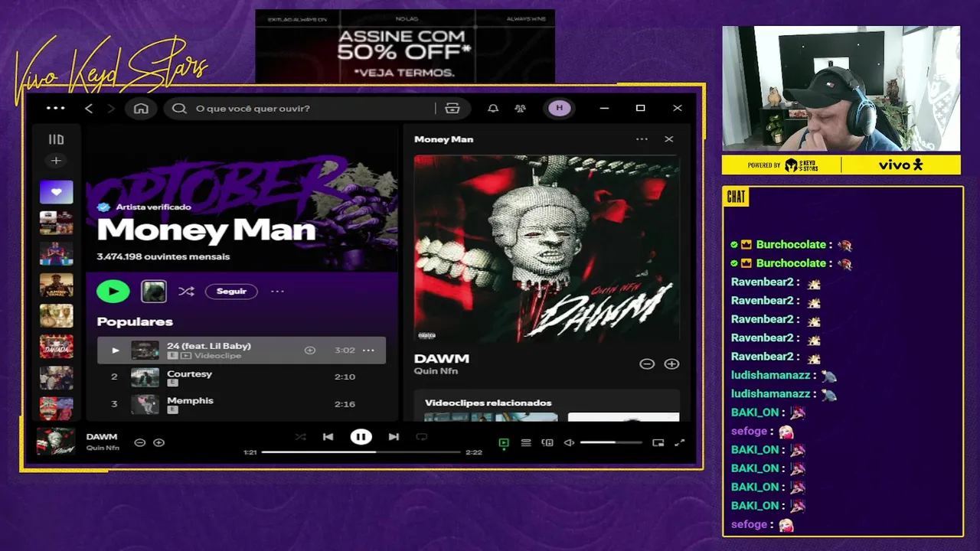The height and width of the screenshot is (551, 980).
Task: Create a playlist with the plus icon
Action: click(56, 161)
